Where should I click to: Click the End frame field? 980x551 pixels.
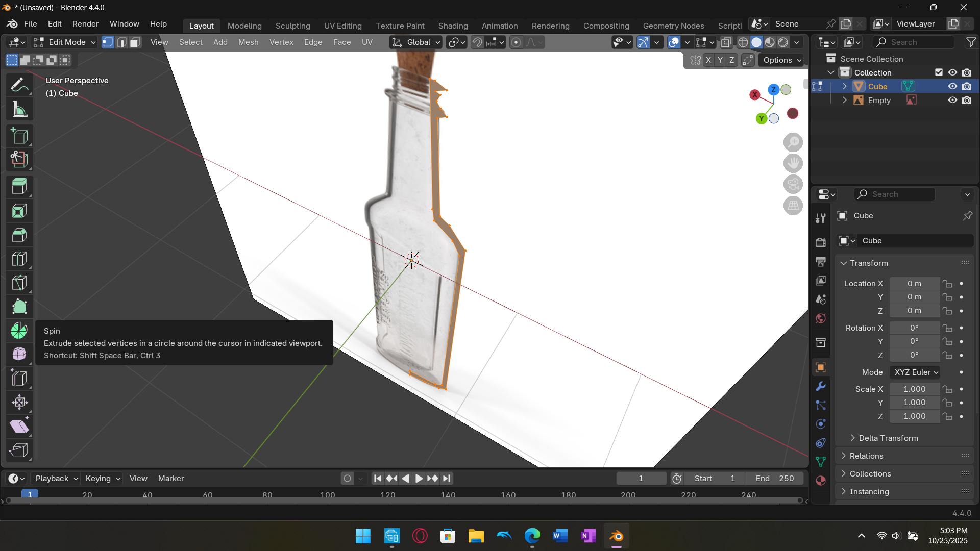[774, 479]
